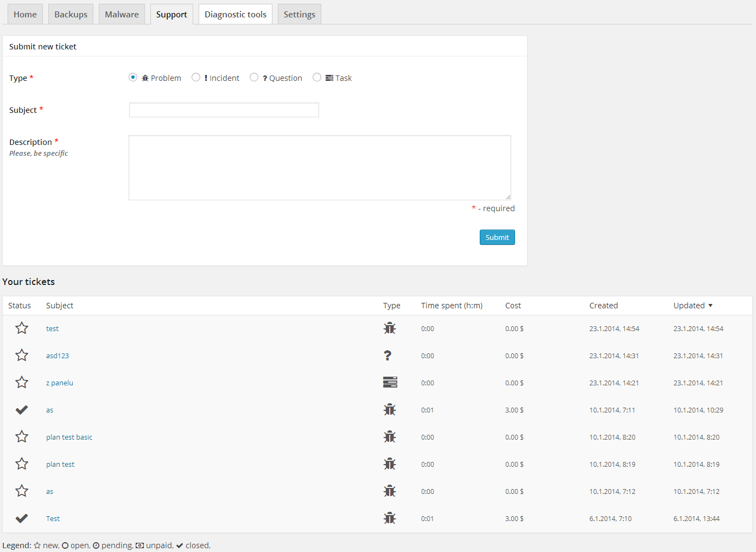Click the star status icon for z panelu
This screenshot has height=552, width=756.
(22, 382)
